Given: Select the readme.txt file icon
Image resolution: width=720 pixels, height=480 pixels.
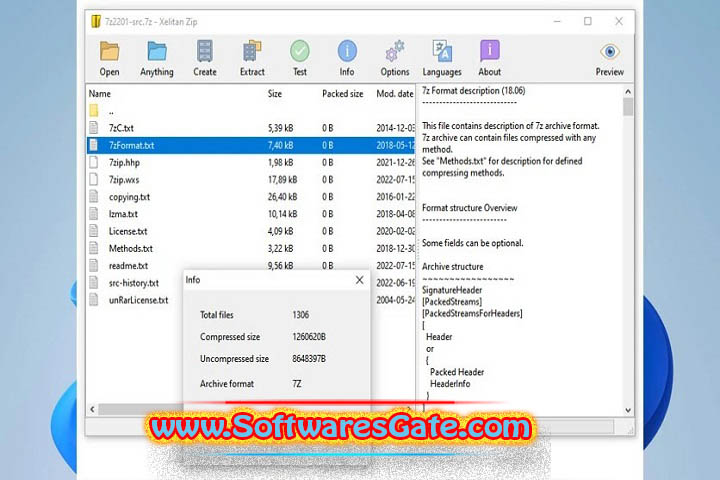Looking at the screenshot, I should tap(94, 265).
